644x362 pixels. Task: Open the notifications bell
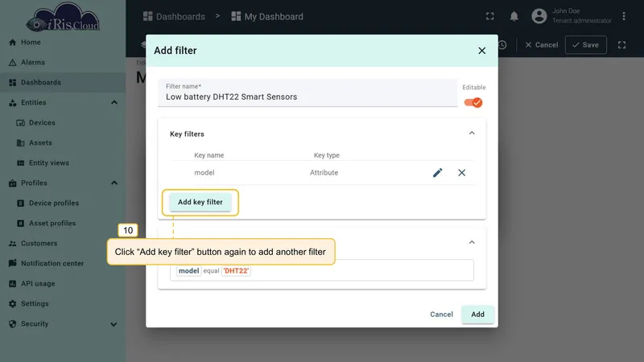[514, 16]
